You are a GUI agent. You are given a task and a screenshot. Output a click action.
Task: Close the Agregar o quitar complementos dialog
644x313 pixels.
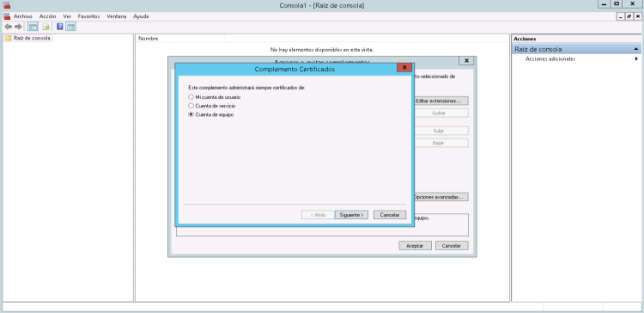coord(466,60)
